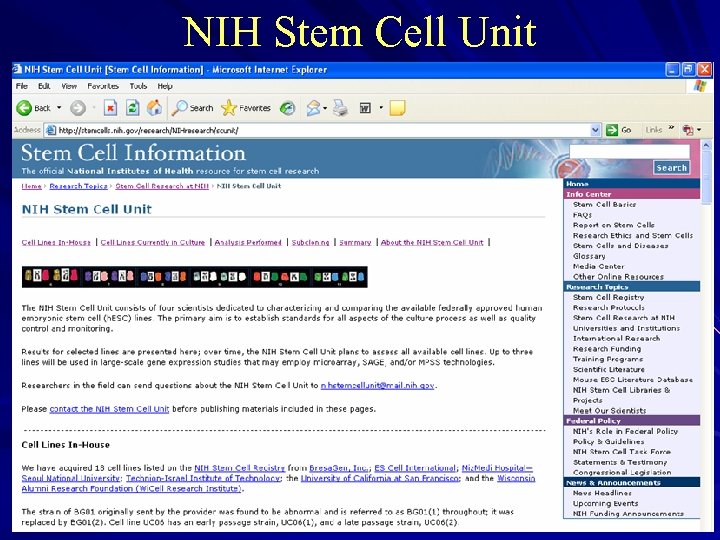Screen dimensions: 720x540
Task: Click Stem Cell Research at NIH breadcrumb
Action: pyautogui.click(x=162, y=186)
